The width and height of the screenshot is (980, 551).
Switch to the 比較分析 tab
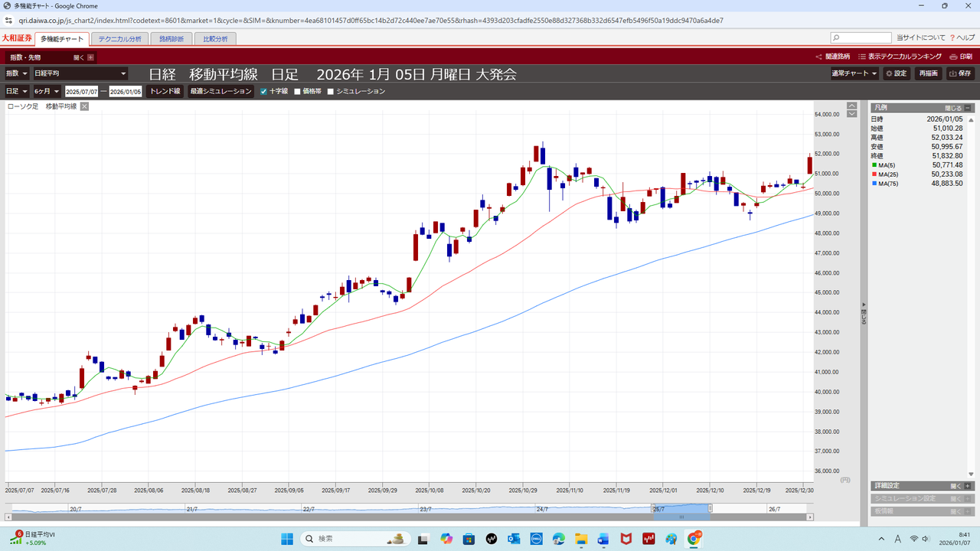pyautogui.click(x=215, y=38)
